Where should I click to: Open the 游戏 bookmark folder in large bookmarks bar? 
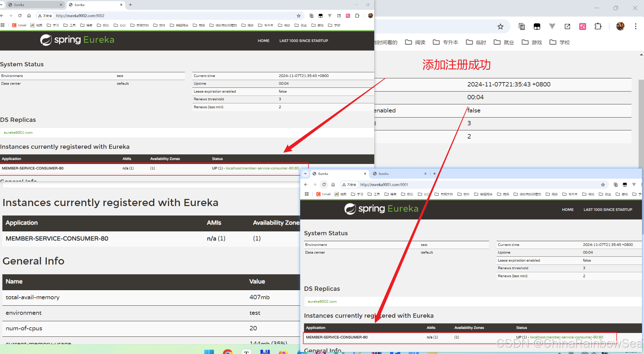point(532,42)
